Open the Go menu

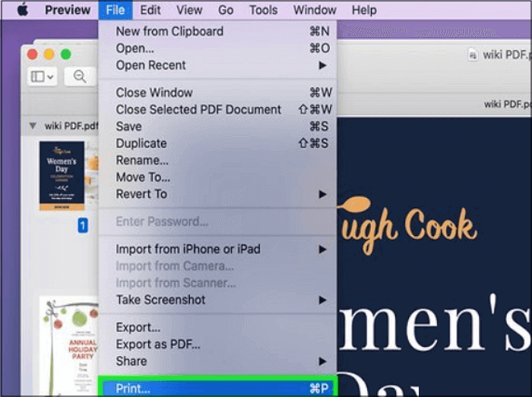click(226, 10)
